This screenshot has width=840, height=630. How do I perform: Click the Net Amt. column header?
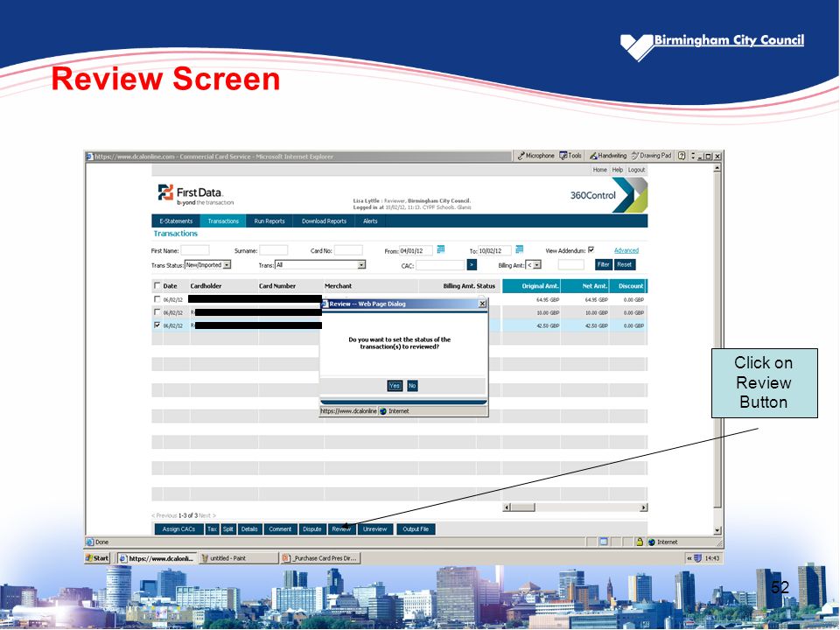[x=585, y=286]
